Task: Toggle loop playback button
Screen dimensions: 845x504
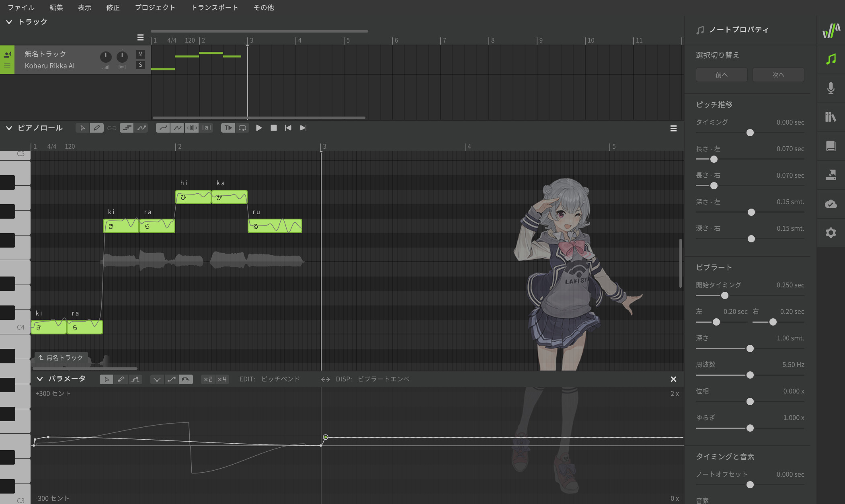Action: click(242, 128)
